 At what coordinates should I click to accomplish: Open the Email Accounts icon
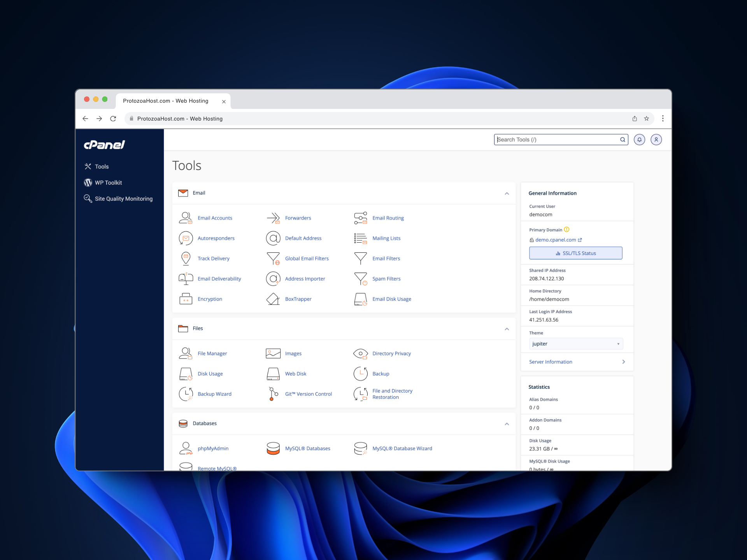pos(186,218)
